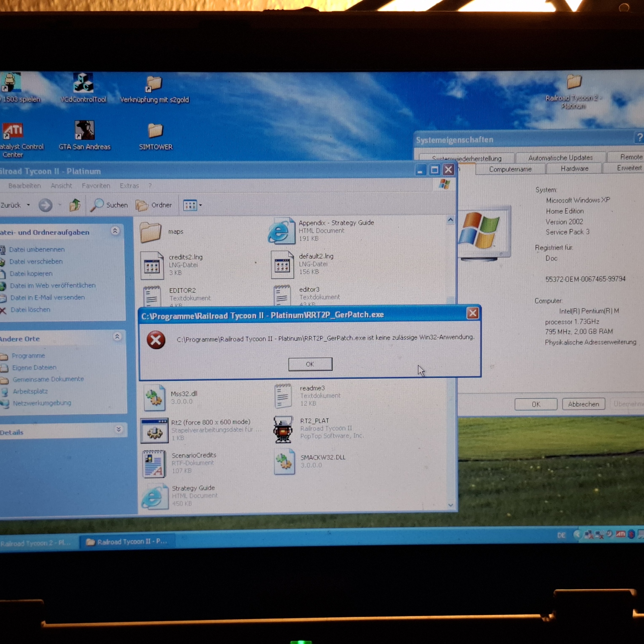The height and width of the screenshot is (644, 644).
Task: Click scroll down arrow in file list
Action: point(450,505)
